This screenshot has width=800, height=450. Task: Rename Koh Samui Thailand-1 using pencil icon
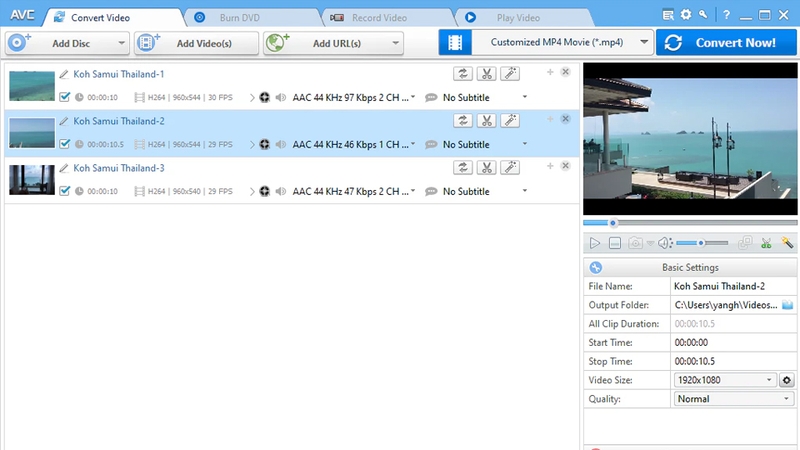[64, 74]
